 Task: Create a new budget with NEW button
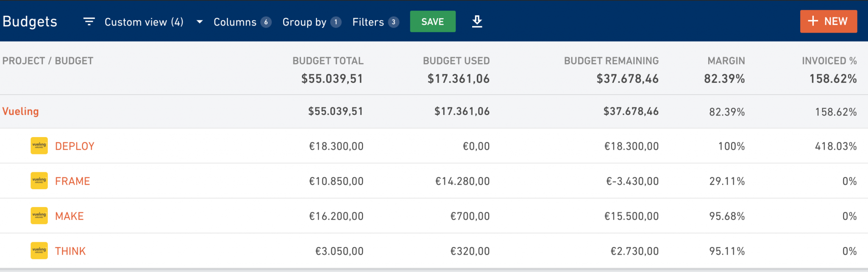829,21
